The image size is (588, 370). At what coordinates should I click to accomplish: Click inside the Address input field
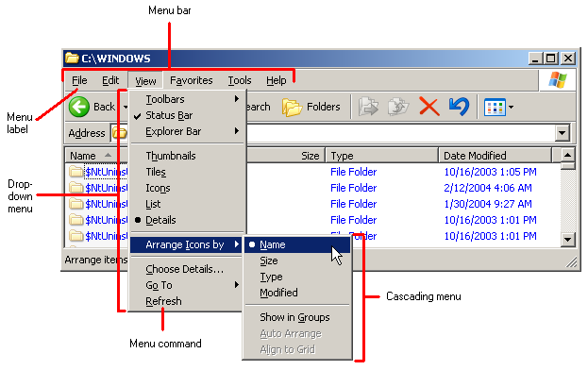401,133
